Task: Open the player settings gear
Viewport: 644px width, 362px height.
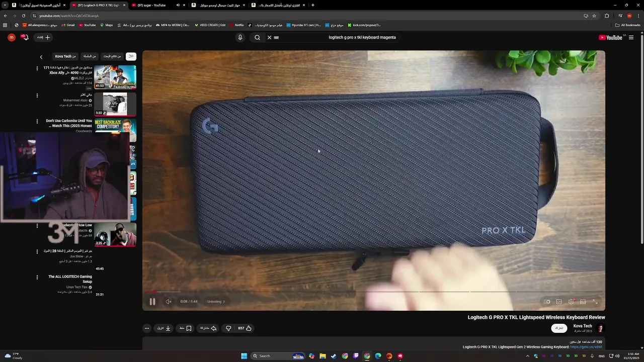Action: pos(571,302)
